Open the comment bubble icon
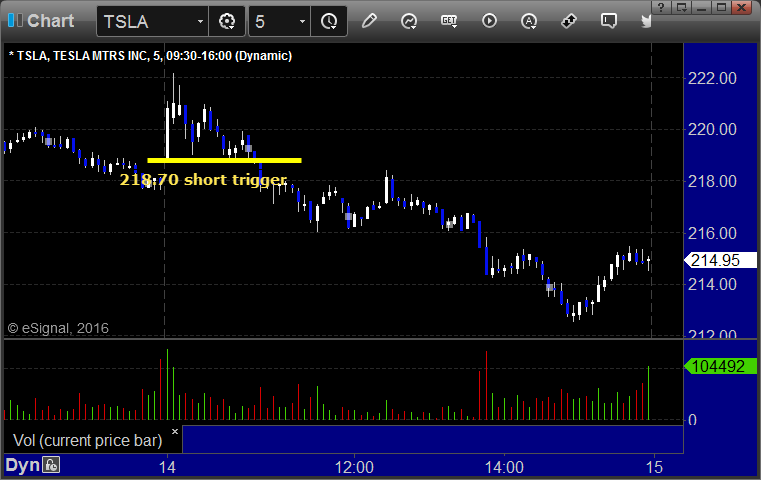 coord(609,21)
